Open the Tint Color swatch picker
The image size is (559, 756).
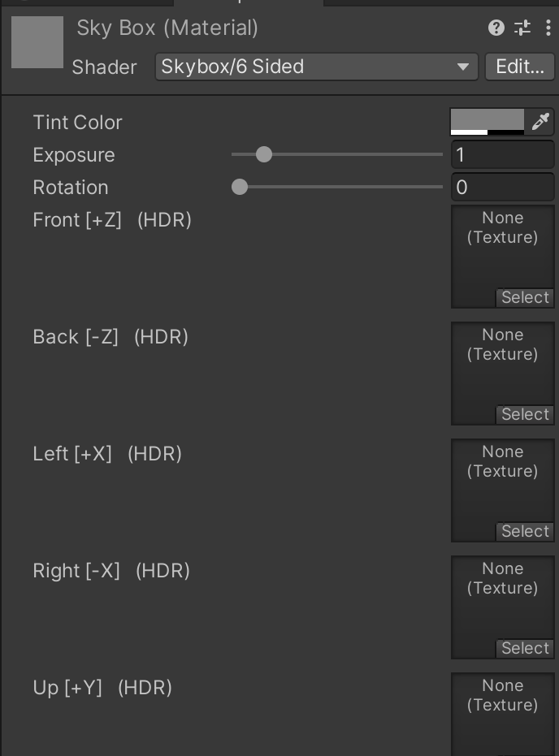(487, 122)
